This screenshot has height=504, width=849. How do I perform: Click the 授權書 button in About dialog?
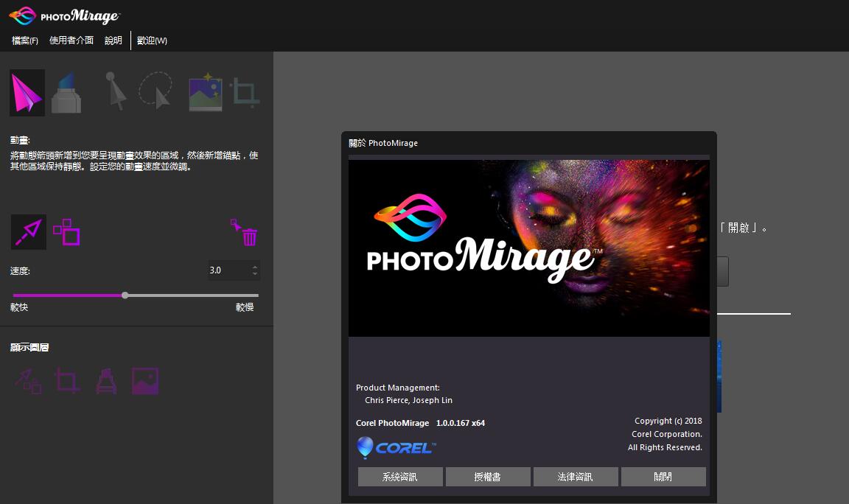click(x=488, y=477)
